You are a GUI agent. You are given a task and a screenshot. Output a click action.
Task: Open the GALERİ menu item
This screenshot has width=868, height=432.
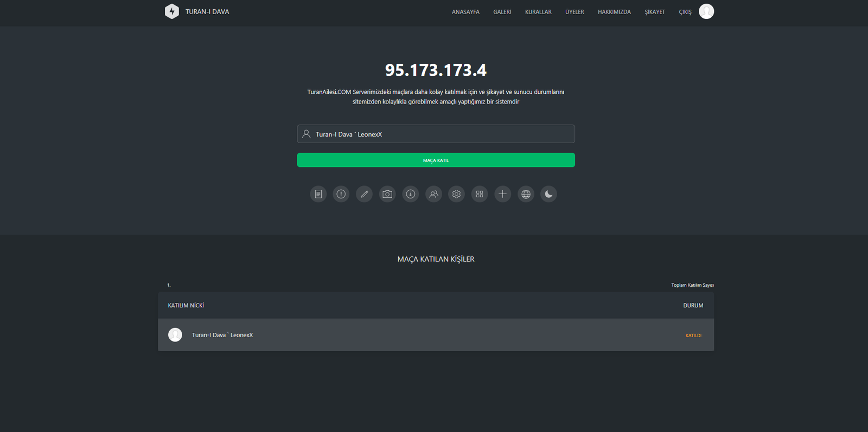tap(502, 12)
